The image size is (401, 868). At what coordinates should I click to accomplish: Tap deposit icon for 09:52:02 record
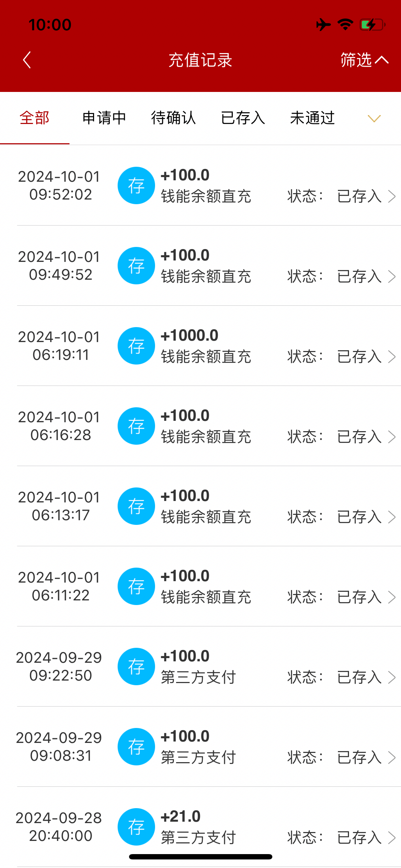[136, 186]
